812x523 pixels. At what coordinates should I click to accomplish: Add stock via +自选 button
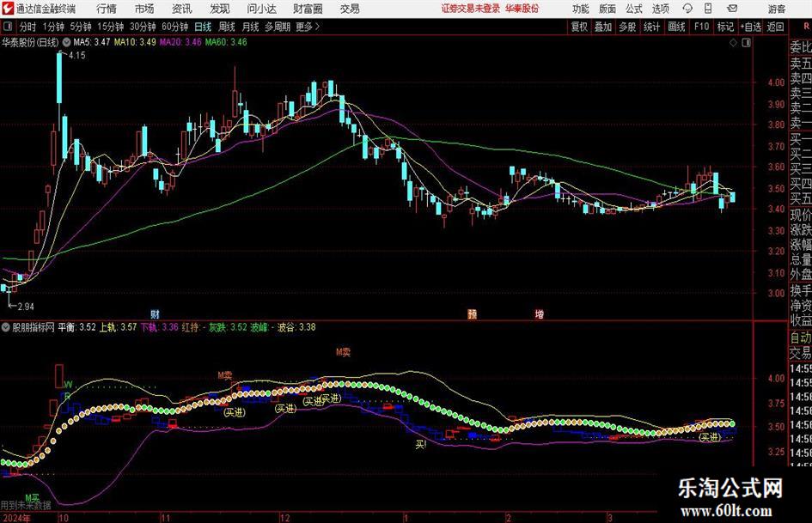(751, 27)
